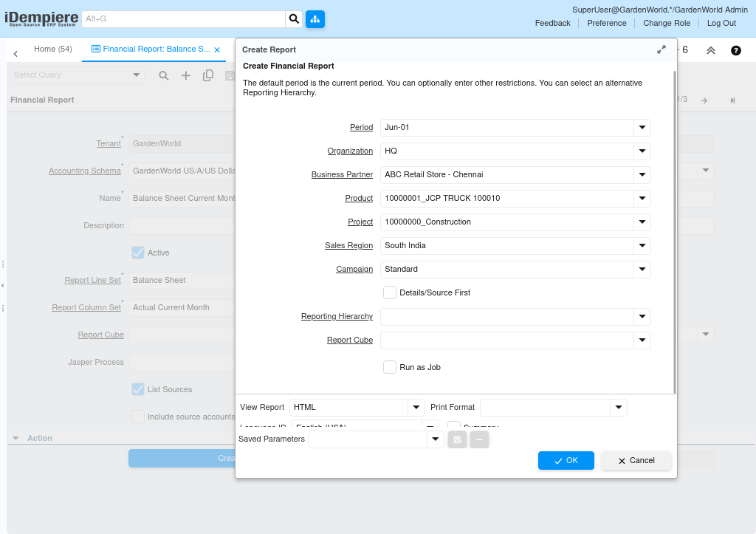This screenshot has width=756, height=534.
Task: Click the new record plus icon
Action: pyautogui.click(x=185, y=75)
